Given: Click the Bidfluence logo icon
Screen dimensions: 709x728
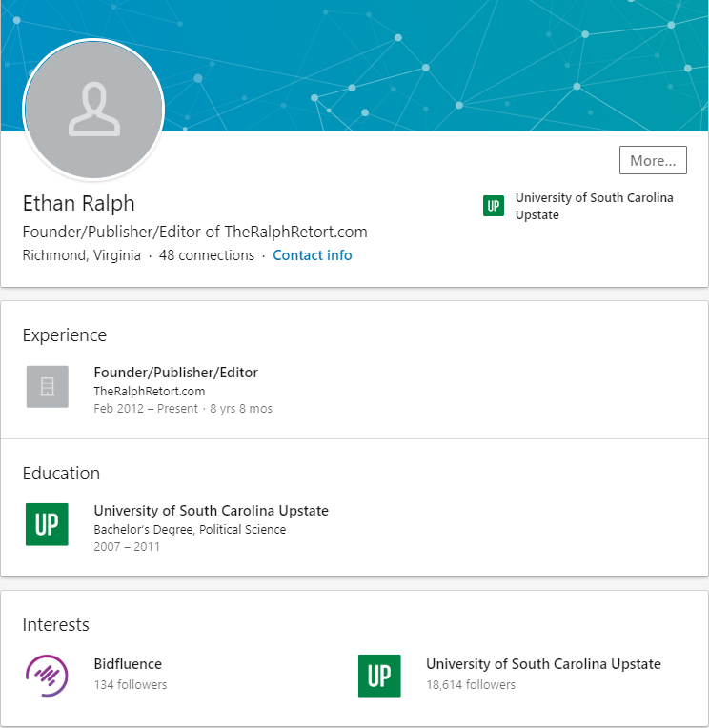Looking at the screenshot, I should pos(47,676).
